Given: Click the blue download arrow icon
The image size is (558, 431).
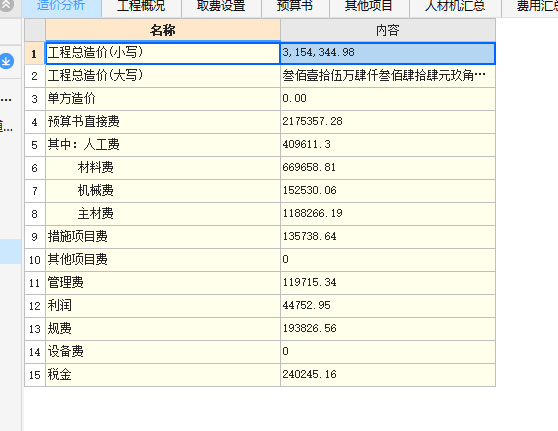Looking at the screenshot, I should click(6, 61).
